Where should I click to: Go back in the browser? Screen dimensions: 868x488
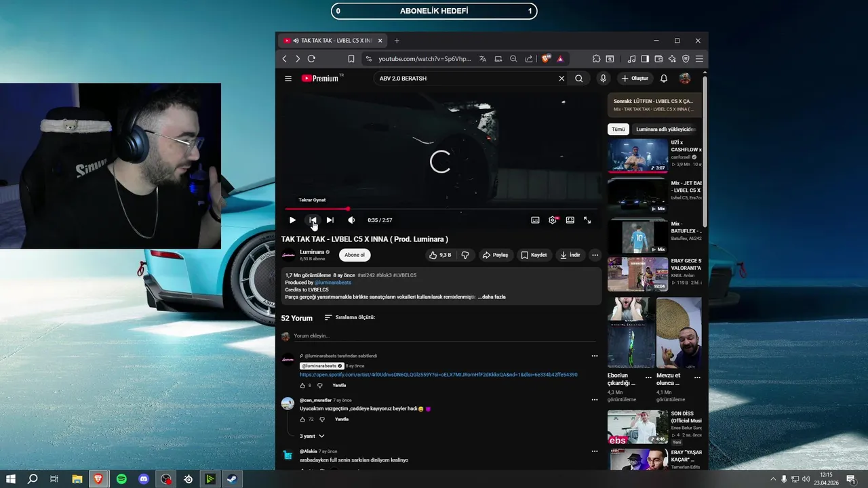coord(284,59)
